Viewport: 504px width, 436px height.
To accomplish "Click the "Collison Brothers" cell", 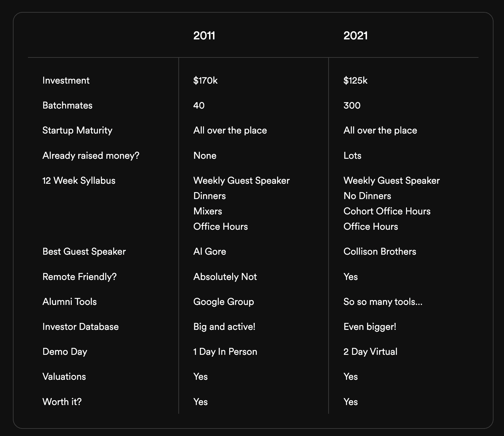I will coord(380,252).
